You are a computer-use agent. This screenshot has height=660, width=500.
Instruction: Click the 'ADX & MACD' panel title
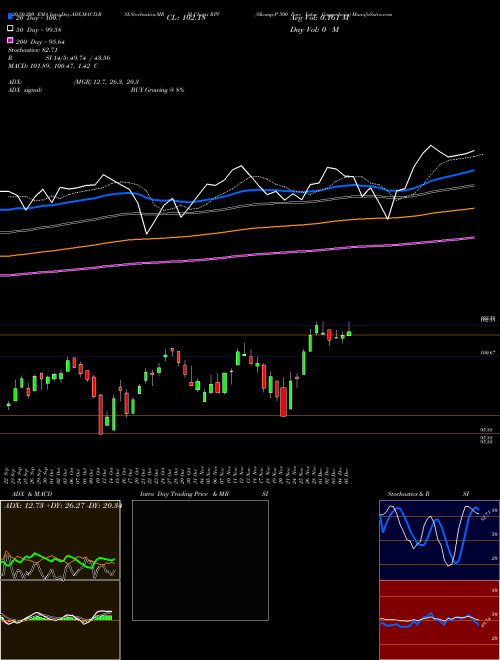click(32, 494)
